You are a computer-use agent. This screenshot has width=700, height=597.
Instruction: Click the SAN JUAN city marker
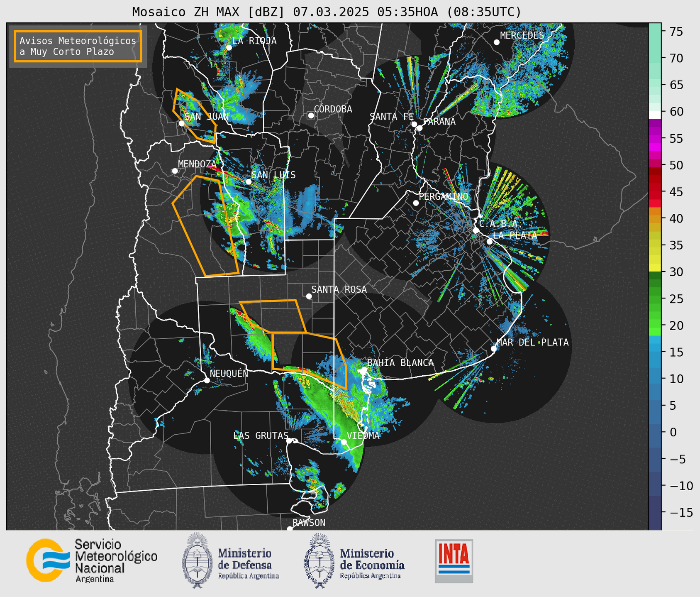181,123
